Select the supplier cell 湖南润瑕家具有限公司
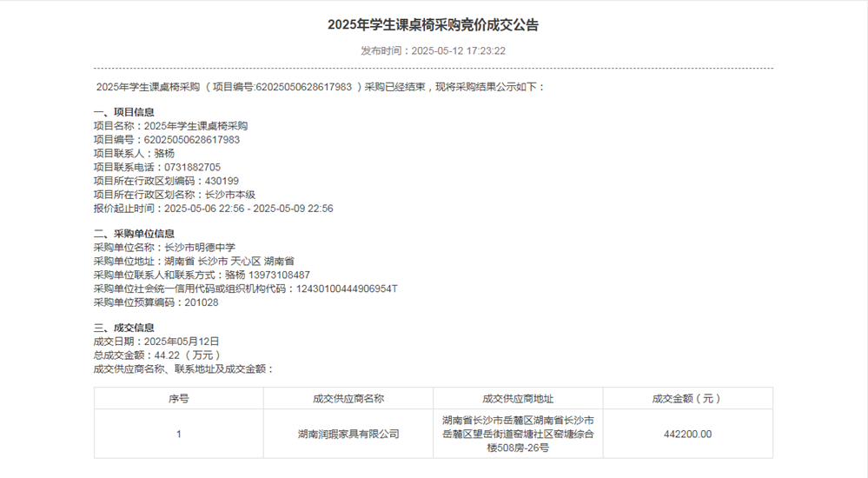The image size is (868, 478). pos(348,435)
